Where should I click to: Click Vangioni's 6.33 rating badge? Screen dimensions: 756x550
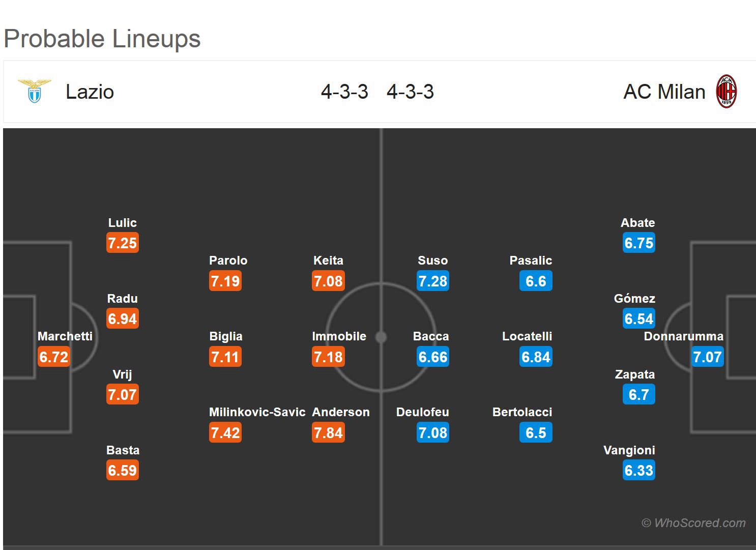click(x=638, y=471)
